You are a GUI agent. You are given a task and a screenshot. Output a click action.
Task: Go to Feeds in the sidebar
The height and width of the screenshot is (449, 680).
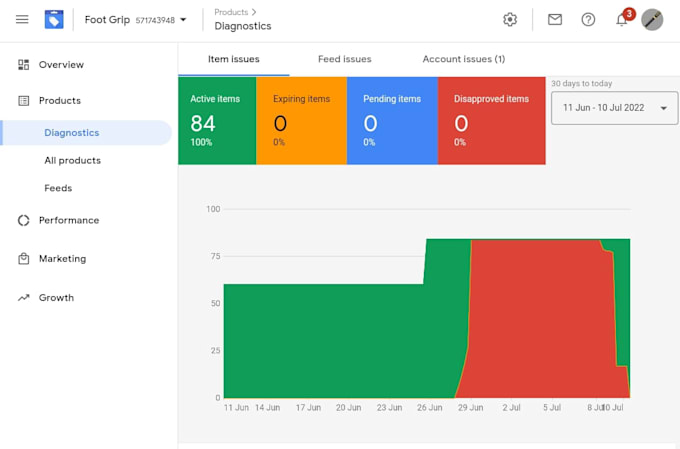pos(58,188)
